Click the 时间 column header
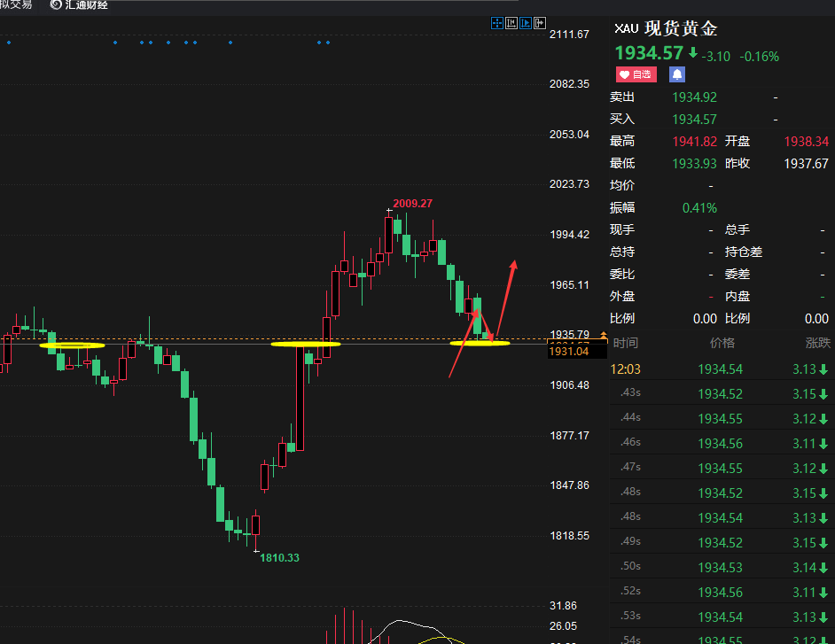 [626, 343]
